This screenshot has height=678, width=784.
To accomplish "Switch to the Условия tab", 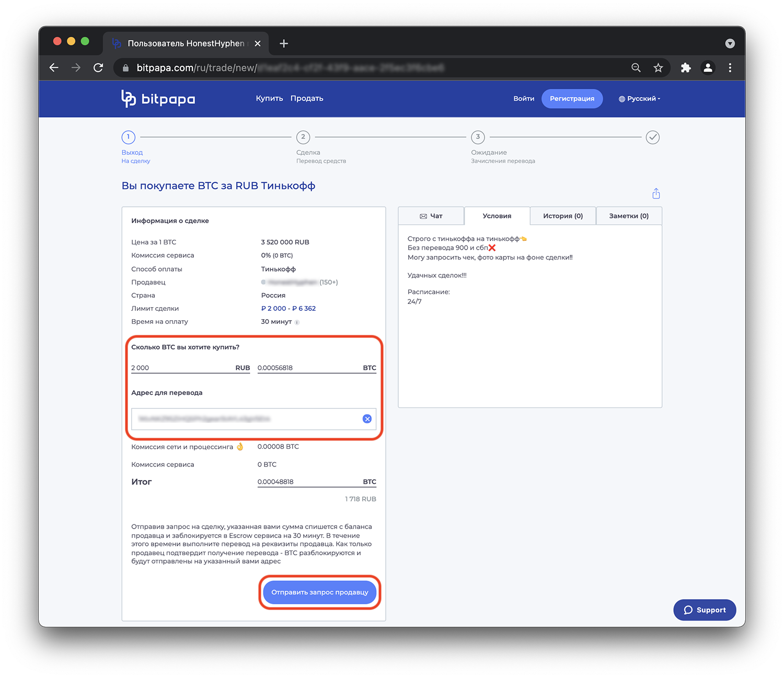I will click(x=497, y=216).
